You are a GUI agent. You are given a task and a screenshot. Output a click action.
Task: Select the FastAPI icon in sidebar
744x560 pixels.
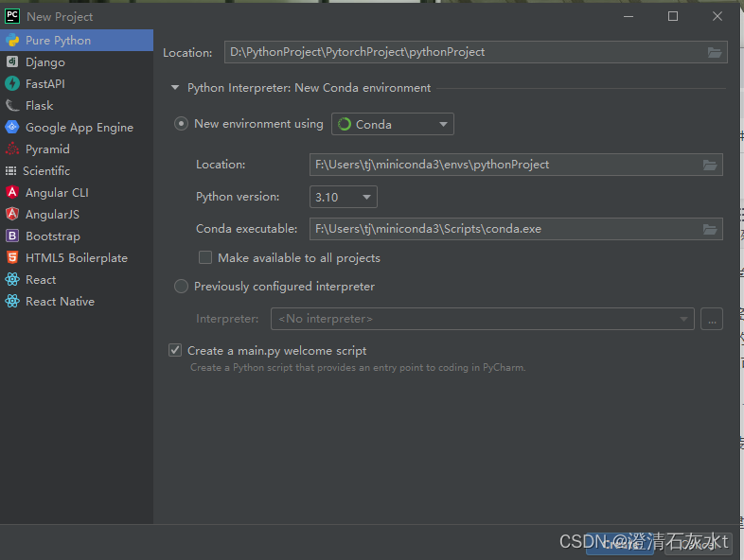pyautogui.click(x=12, y=84)
